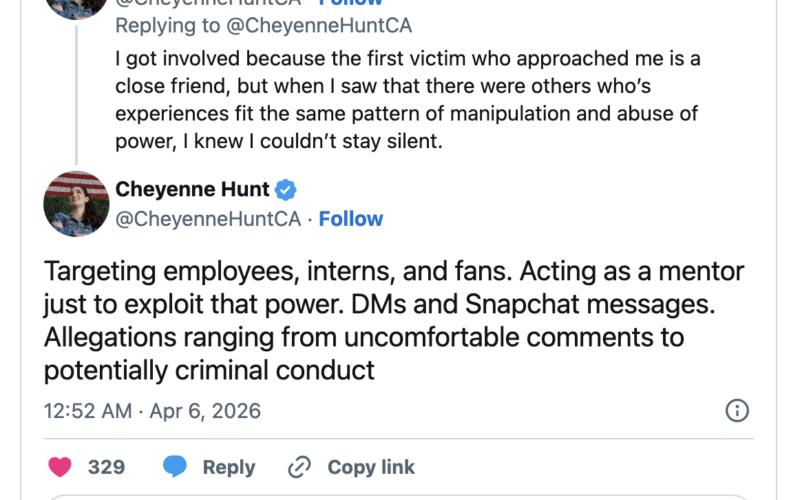Click the partially visible avatar at the top
Screen dimensions: 800x500
tap(76, 6)
